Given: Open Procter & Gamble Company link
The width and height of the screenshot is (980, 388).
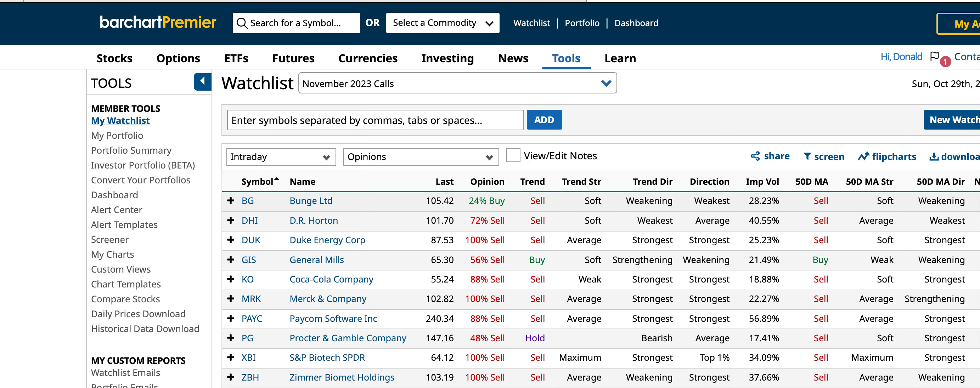Looking at the screenshot, I should pyautogui.click(x=348, y=338).
